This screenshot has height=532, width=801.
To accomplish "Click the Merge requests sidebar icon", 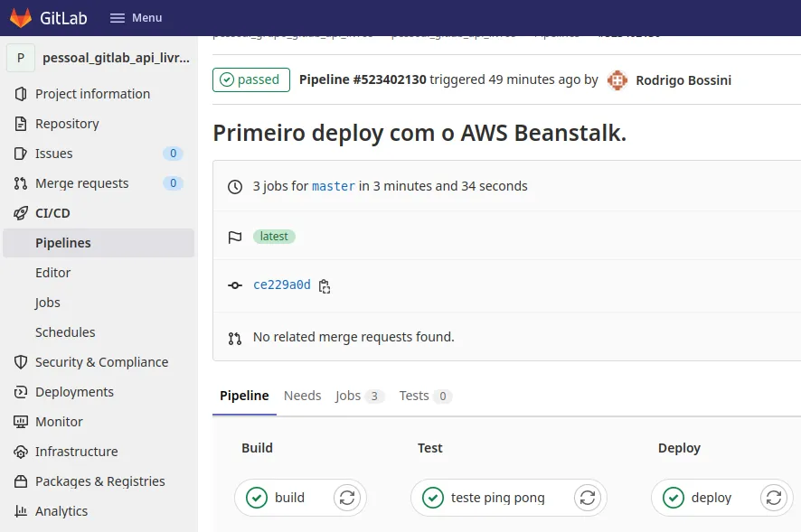I will click(x=21, y=183).
